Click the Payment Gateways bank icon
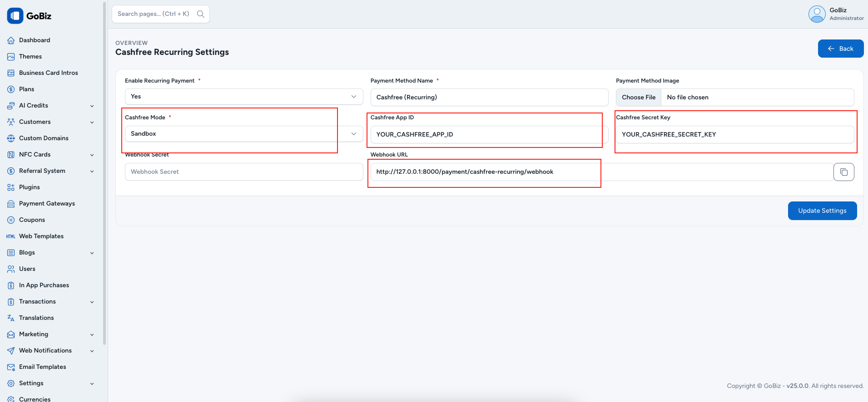Viewport: 868px width, 402px height. pos(11,204)
